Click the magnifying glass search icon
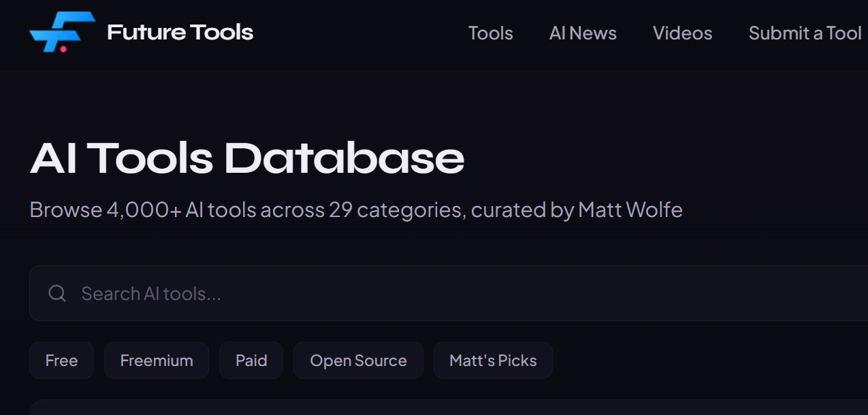 point(57,293)
